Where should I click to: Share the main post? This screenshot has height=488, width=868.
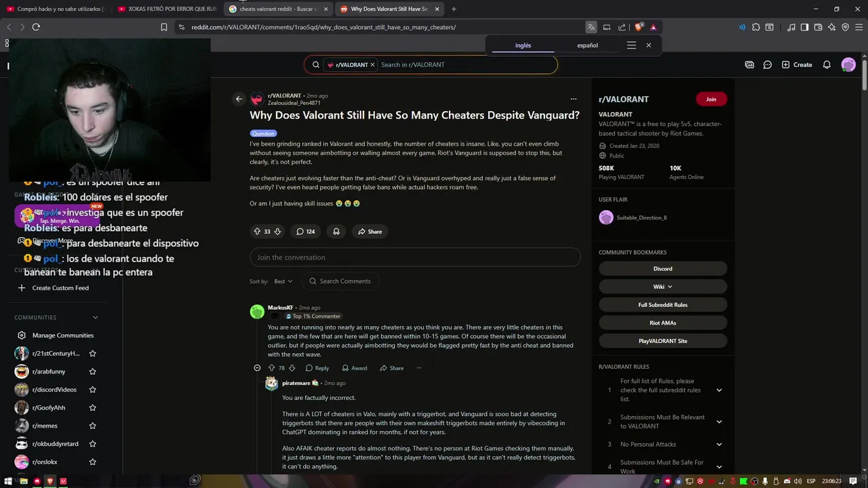[370, 231]
